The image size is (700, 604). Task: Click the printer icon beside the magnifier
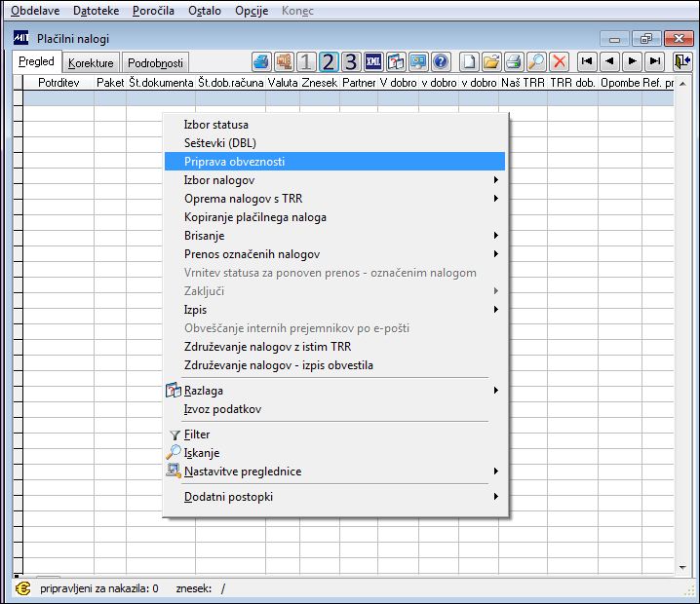point(514,61)
